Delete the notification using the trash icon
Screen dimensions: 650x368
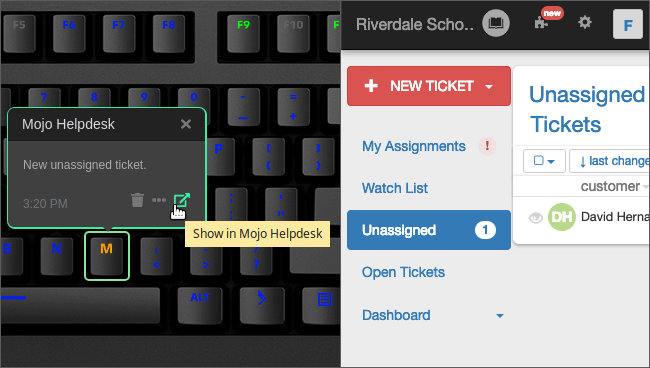pos(137,200)
